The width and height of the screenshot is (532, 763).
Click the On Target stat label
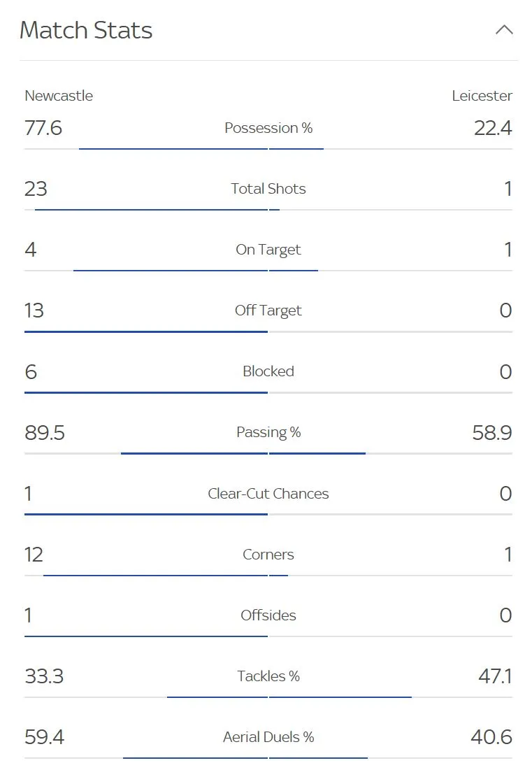(x=268, y=250)
